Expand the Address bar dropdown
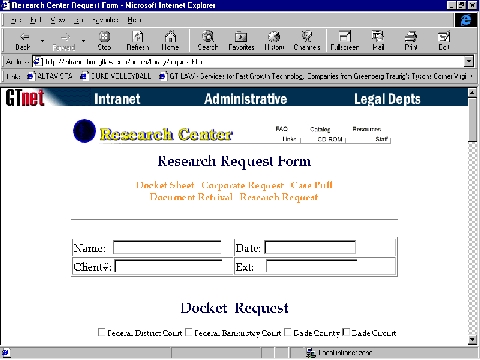The width and height of the screenshot is (480, 360). (x=469, y=61)
